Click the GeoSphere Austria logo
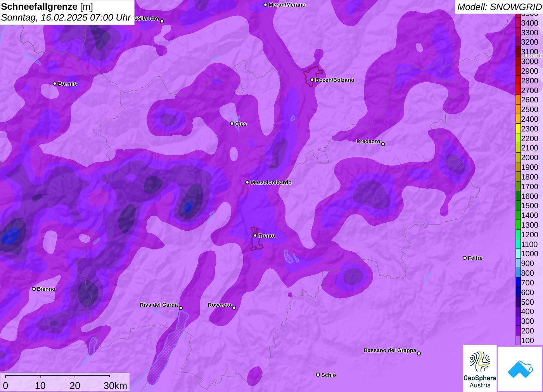This screenshot has height=392, width=543. point(480,368)
